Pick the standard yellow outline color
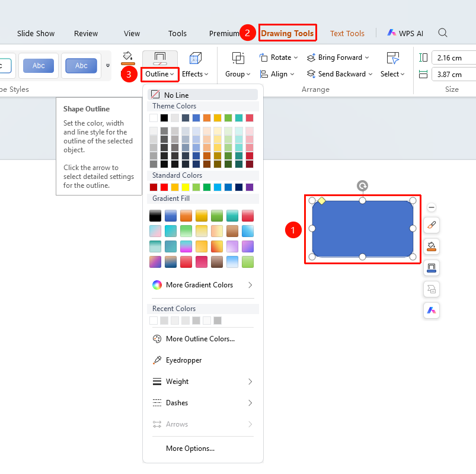 (186, 187)
